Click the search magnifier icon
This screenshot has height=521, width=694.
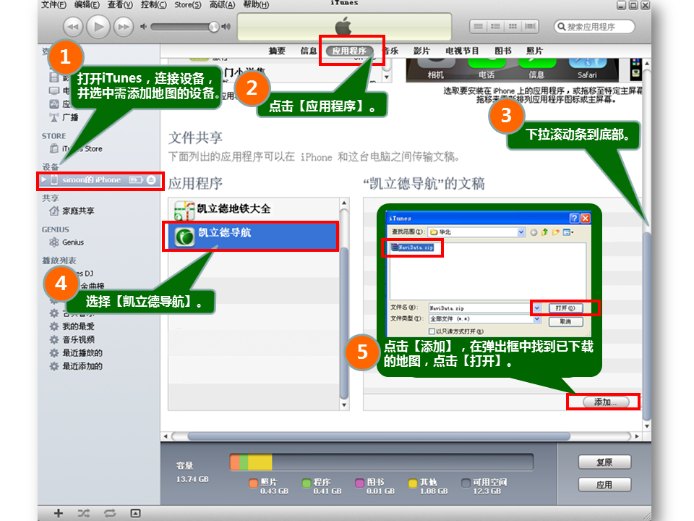point(561,27)
